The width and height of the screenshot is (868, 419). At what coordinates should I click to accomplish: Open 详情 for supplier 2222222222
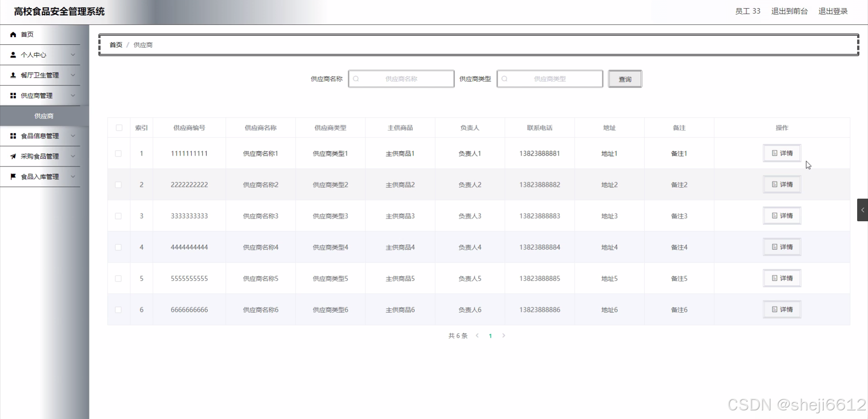tap(782, 184)
